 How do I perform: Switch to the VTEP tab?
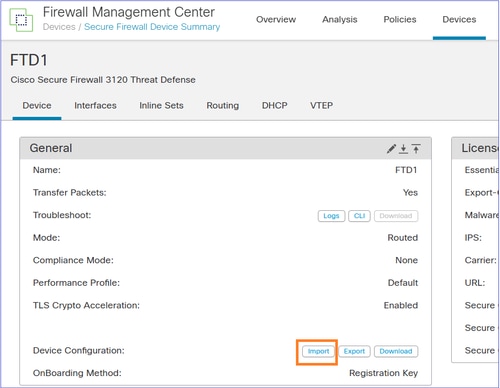321,106
